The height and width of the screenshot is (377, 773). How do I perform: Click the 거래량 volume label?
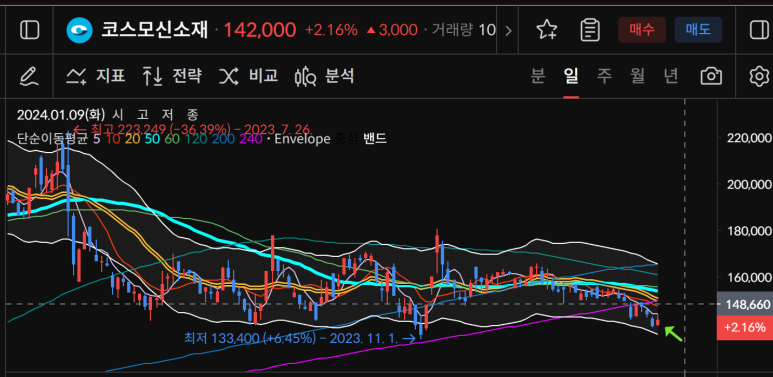coord(453,31)
